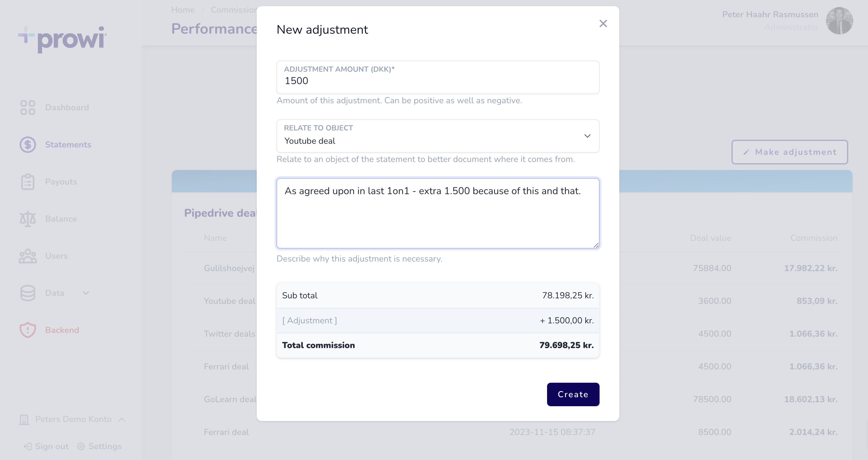Navigate to Home breadcrumb
Image resolution: width=868 pixels, height=460 pixels.
click(183, 10)
